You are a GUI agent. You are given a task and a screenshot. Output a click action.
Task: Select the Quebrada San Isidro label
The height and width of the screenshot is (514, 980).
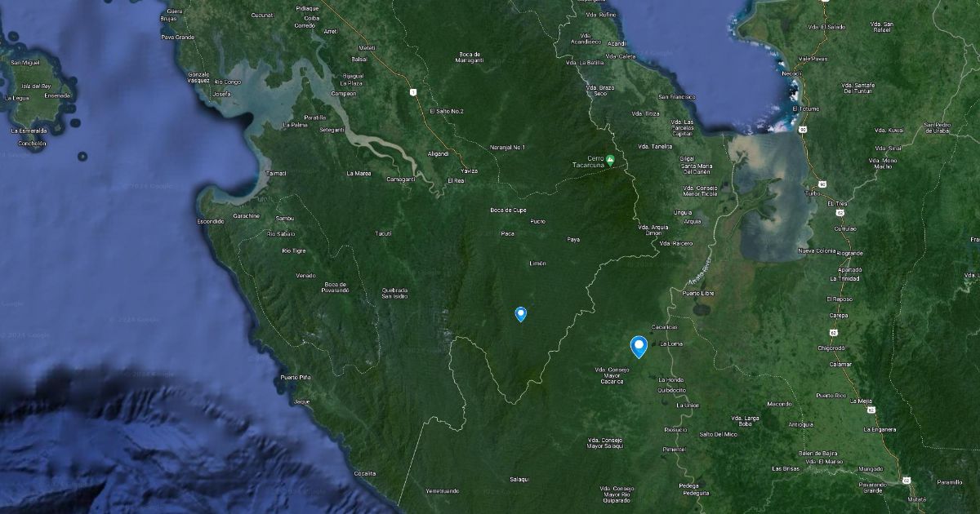pyautogui.click(x=394, y=293)
